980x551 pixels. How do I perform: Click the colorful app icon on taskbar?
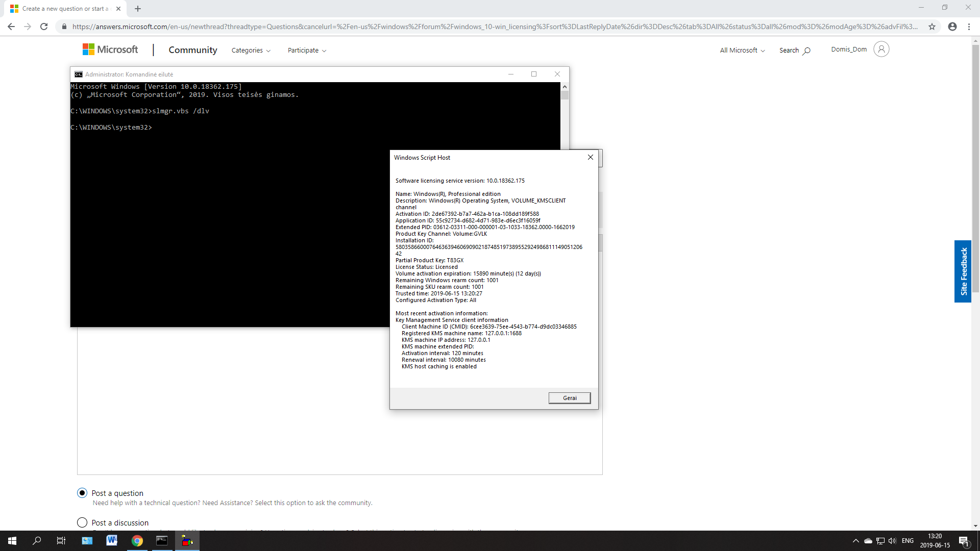(187, 541)
